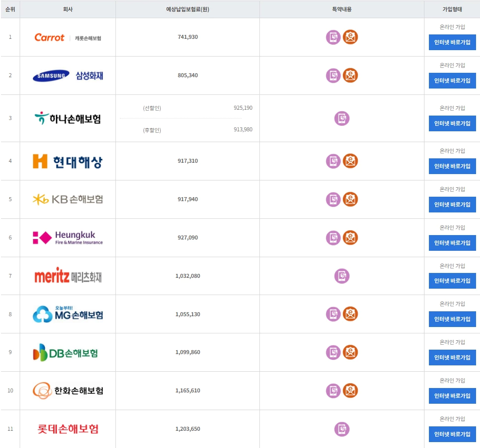Viewport: 480px width, 448px height.
Task: Click the 특약내용 column header
Action: pos(341,9)
